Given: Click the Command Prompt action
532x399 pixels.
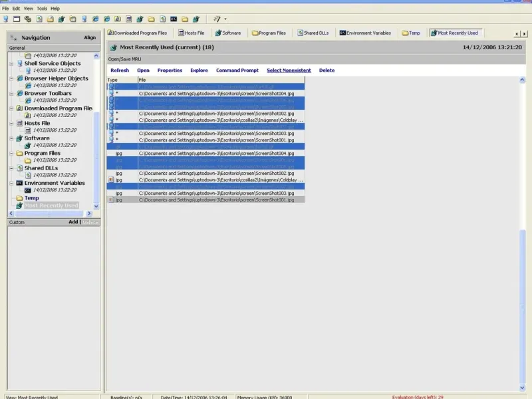Looking at the screenshot, I should (x=237, y=70).
